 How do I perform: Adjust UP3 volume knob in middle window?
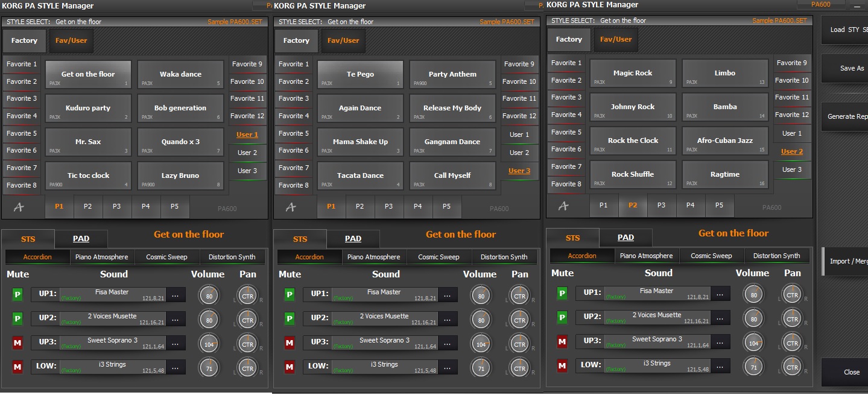(x=481, y=344)
